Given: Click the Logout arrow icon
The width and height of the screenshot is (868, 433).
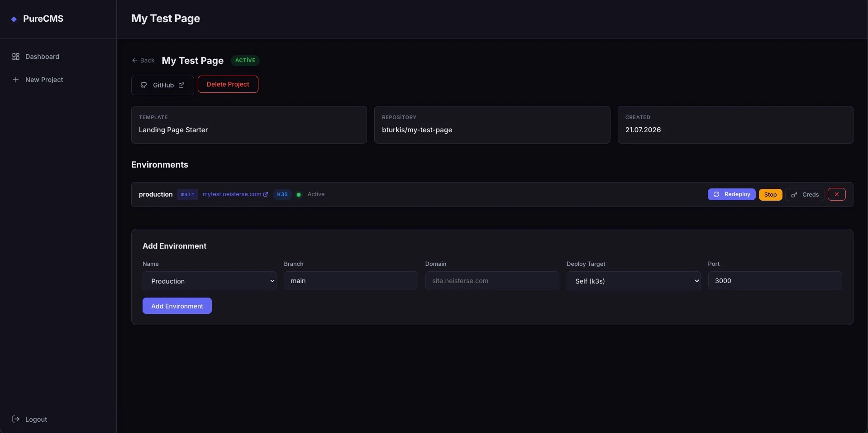Looking at the screenshot, I should click(16, 419).
